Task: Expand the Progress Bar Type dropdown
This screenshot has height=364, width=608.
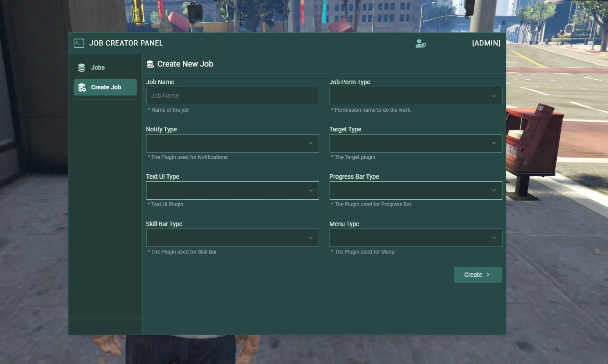Action: (415, 191)
